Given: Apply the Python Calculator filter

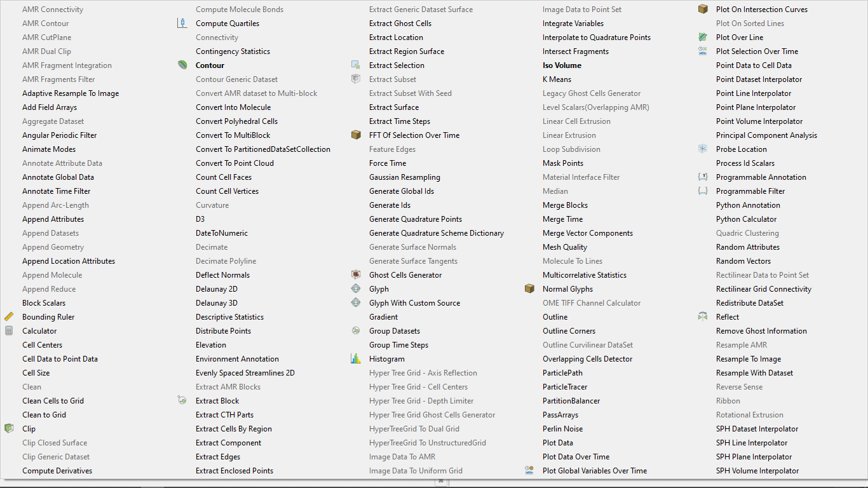Looking at the screenshot, I should click(x=746, y=219).
